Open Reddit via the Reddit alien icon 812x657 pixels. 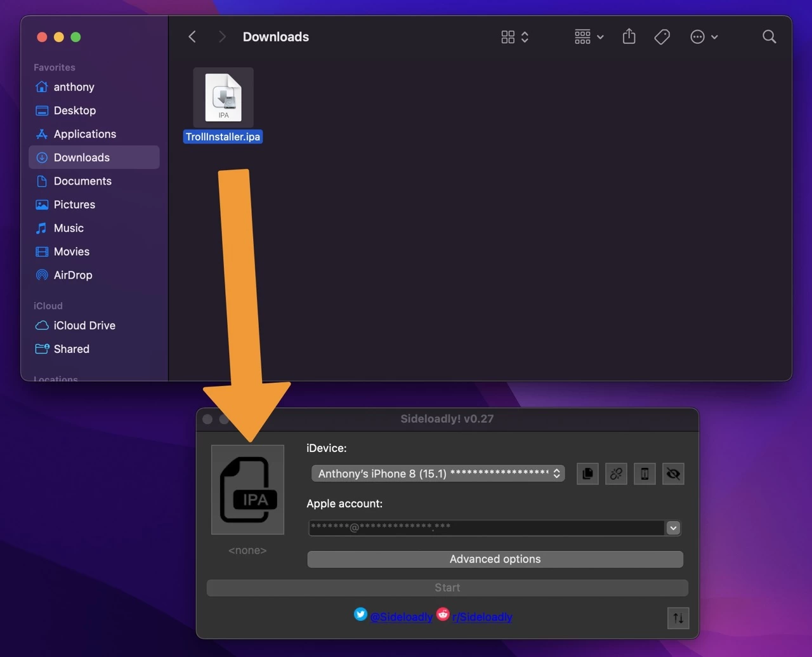pyautogui.click(x=442, y=614)
